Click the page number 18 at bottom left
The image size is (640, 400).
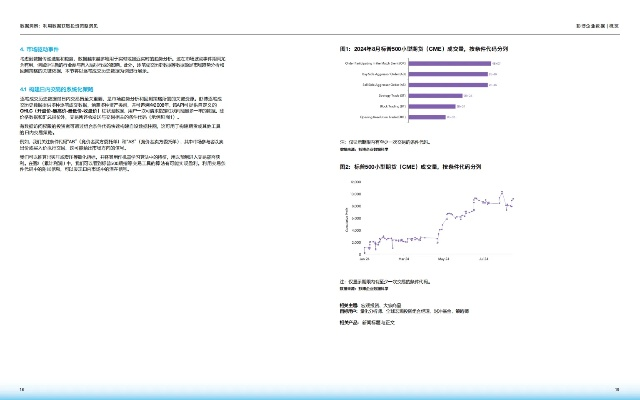coord(22,389)
